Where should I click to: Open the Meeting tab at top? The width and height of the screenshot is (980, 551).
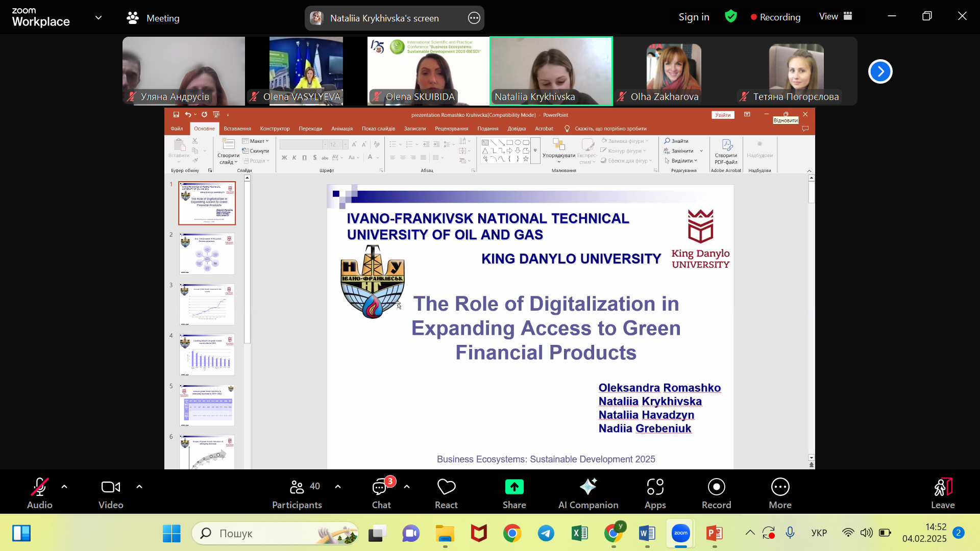pyautogui.click(x=153, y=18)
